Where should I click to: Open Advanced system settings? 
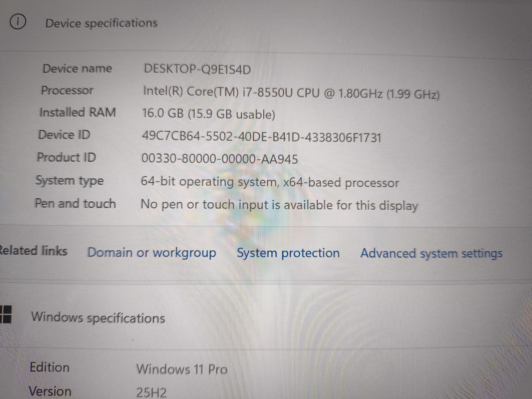[431, 253]
